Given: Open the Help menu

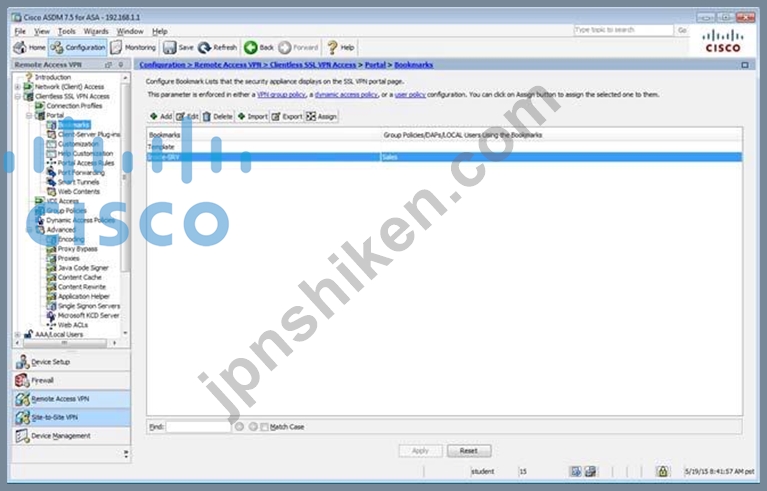Looking at the screenshot, I should click(x=159, y=31).
